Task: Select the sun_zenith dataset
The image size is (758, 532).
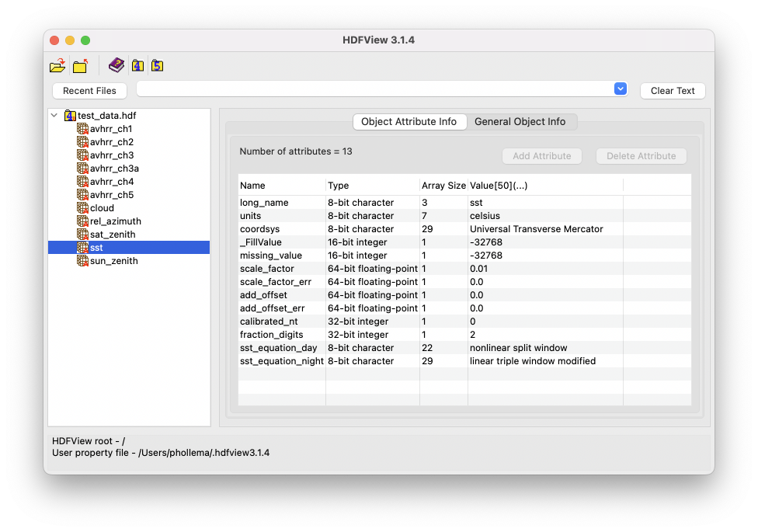Action: 113,261
